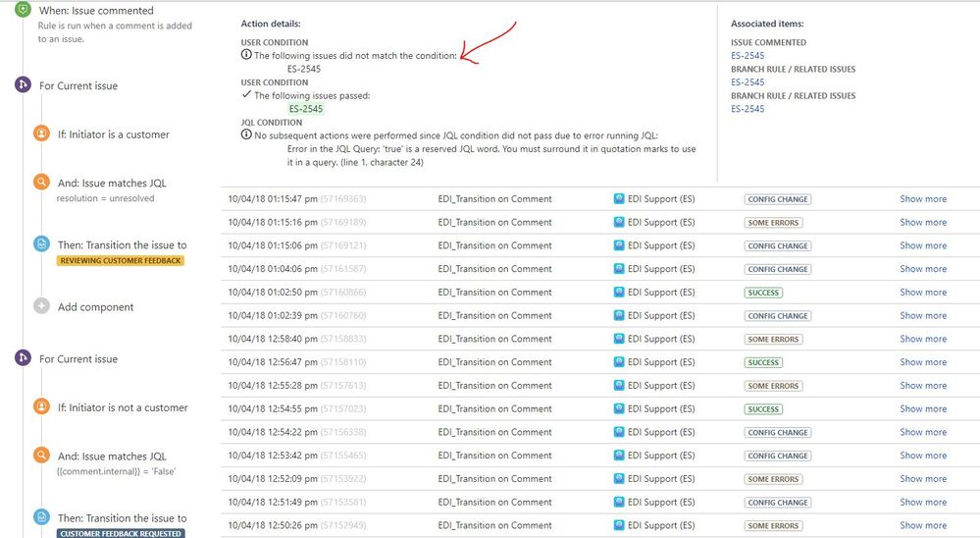Expand Show more for 01:04:06 pm entry
The height and width of the screenshot is (538, 980).
coord(923,269)
